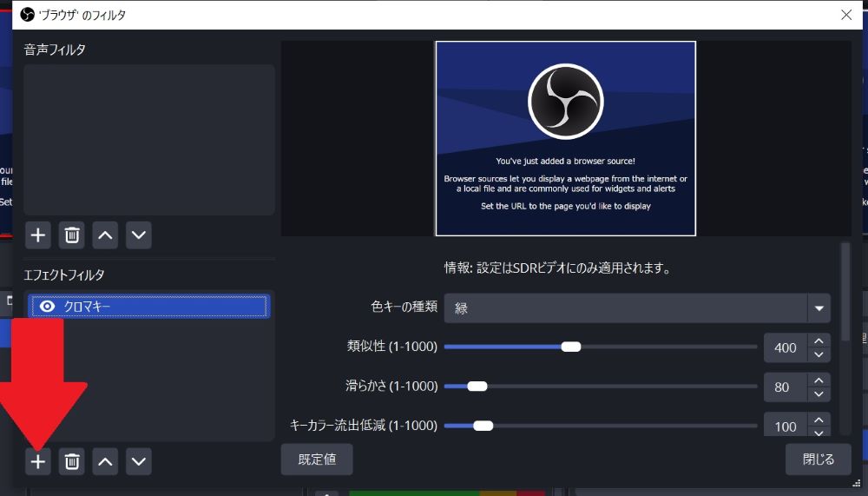Move audio filter up with arrow

click(x=105, y=235)
